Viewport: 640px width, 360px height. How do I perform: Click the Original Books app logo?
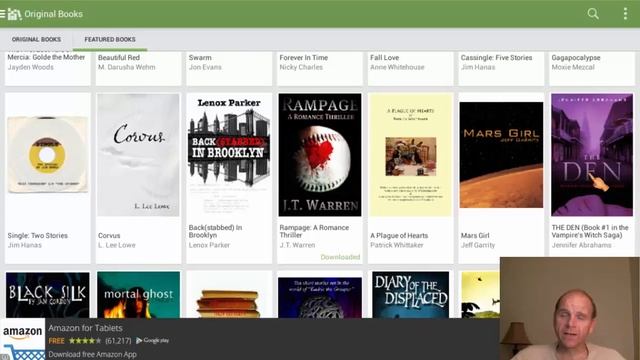coord(14,14)
